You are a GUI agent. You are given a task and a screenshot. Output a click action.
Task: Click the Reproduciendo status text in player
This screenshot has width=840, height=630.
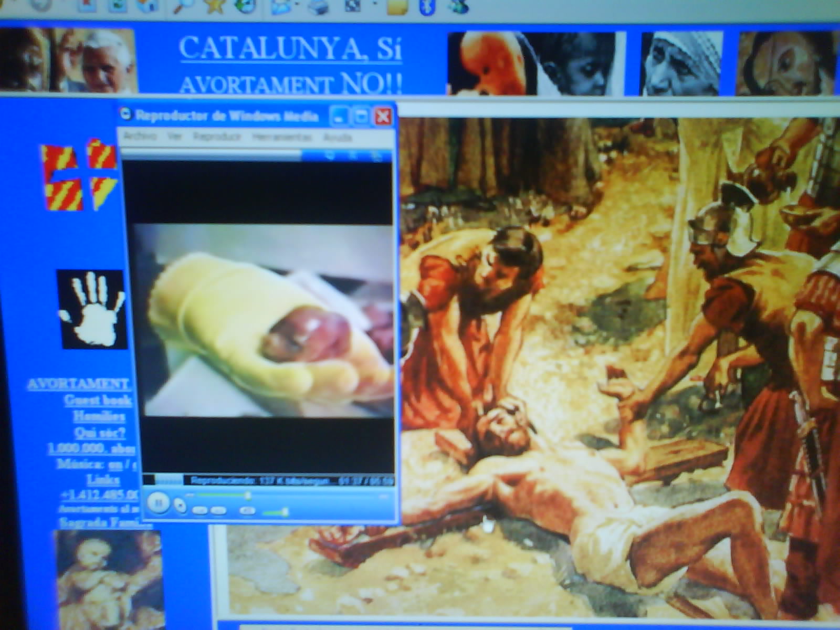[x=260, y=480]
